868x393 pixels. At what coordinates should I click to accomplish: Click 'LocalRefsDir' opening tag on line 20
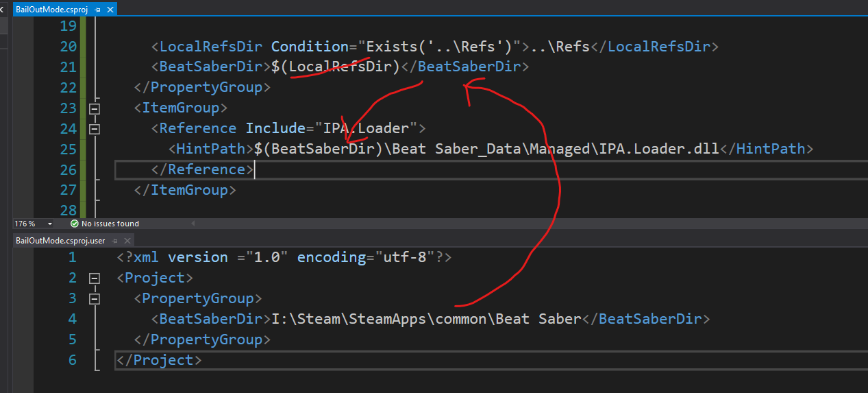pyautogui.click(x=212, y=47)
